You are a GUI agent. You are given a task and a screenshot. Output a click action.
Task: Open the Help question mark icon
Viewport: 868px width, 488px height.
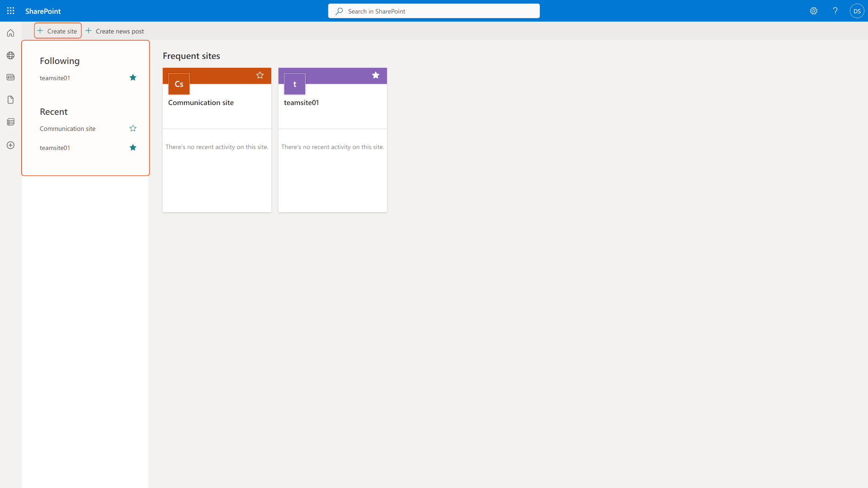[835, 11]
